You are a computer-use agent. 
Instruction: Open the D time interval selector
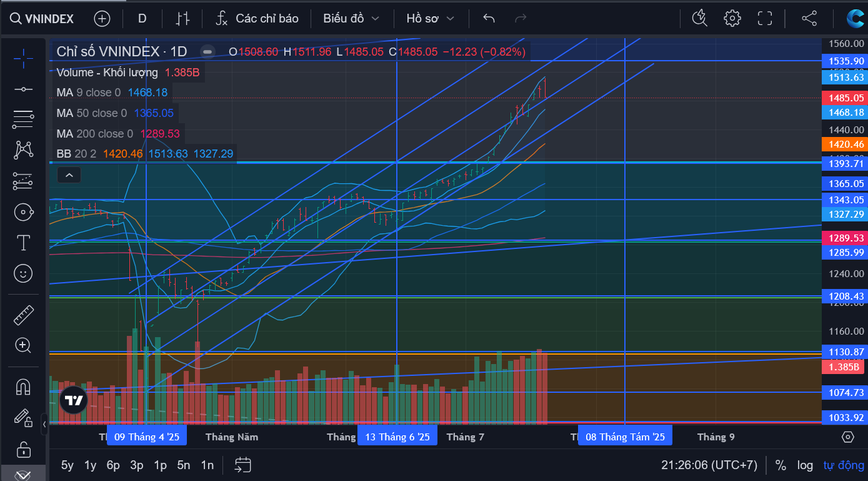point(142,18)
